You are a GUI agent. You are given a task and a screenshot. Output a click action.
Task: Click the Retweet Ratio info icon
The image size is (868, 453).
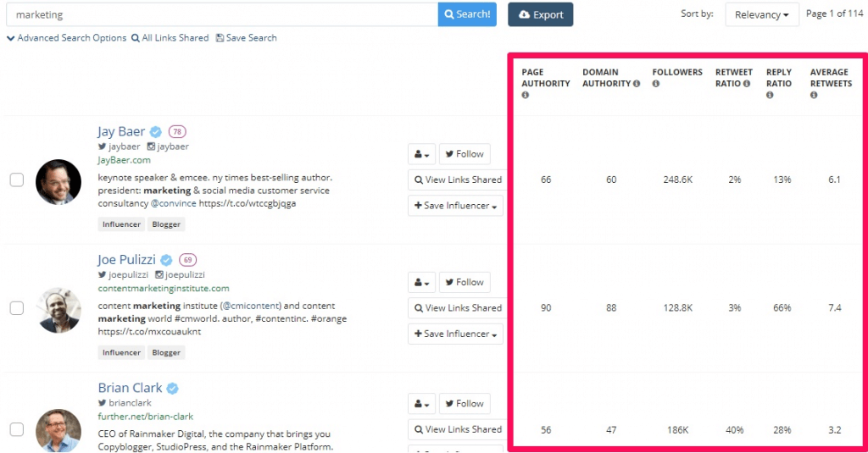747,84
